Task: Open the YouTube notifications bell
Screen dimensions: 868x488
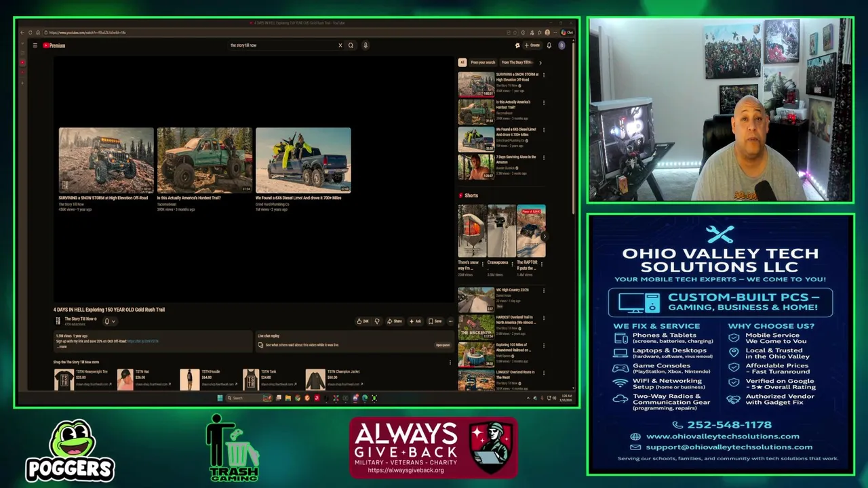Action: [x=549, y=45]
